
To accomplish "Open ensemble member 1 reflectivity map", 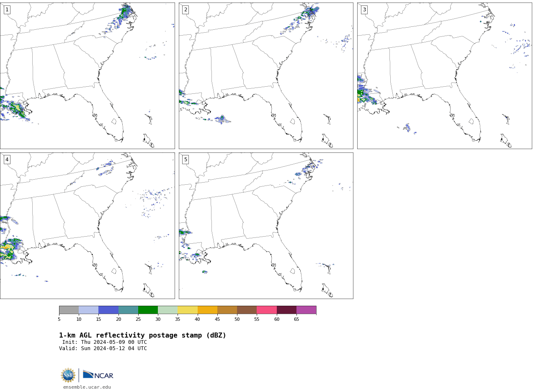I will (x=87, y=76).
